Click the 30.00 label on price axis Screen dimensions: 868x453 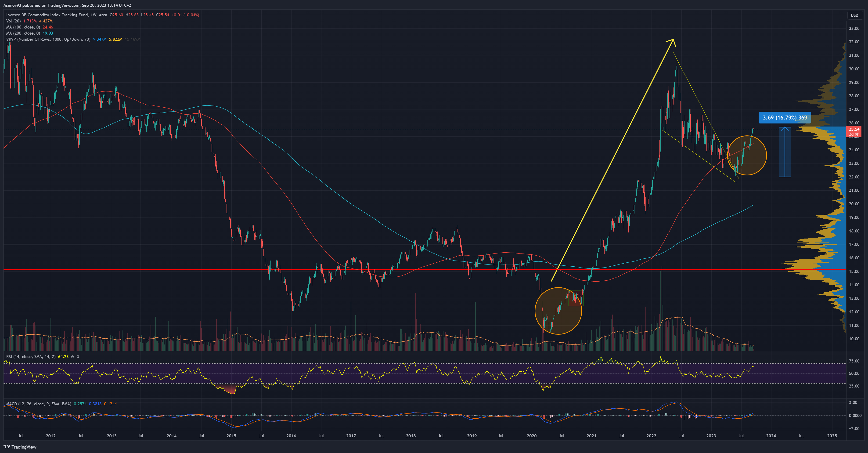pyautogui.click(x=854, y=69)
